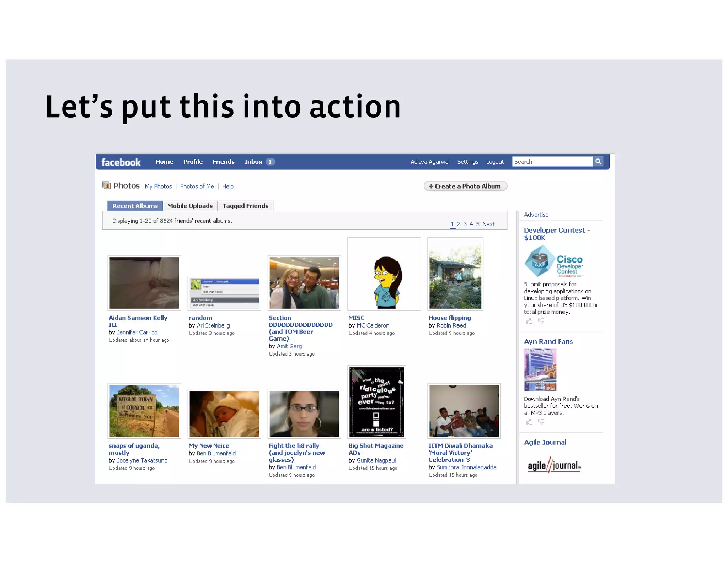This screenshot has width=728, height=562.
Task: Thumbs down the Cisco Developer Contest ad
Action: 541,321
